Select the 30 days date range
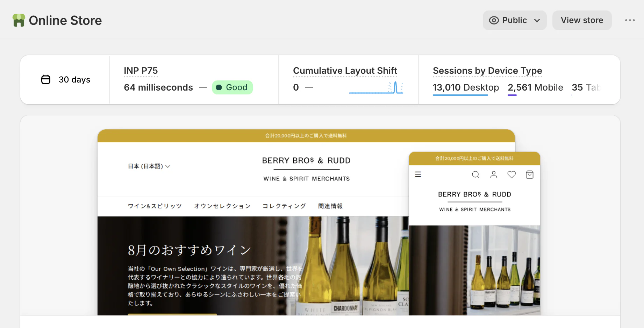The image size is (644, 328). point(66,80)
